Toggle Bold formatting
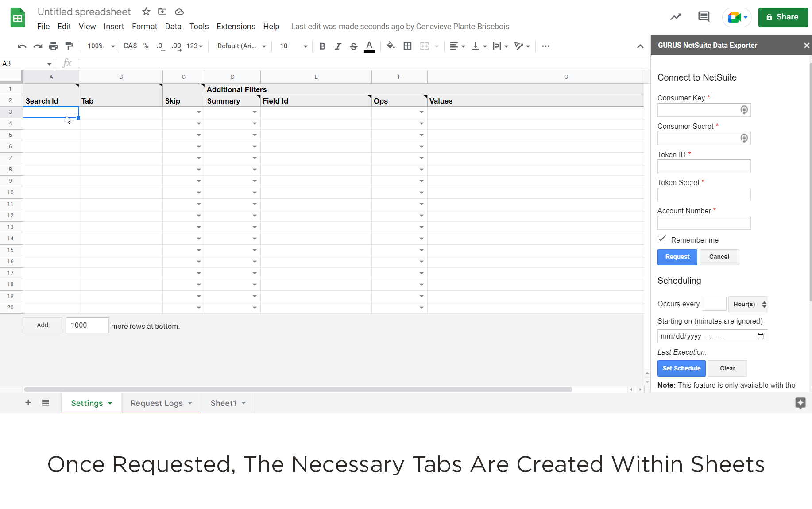The width and height of the screenshot is (812, 509). coord(322,46)
